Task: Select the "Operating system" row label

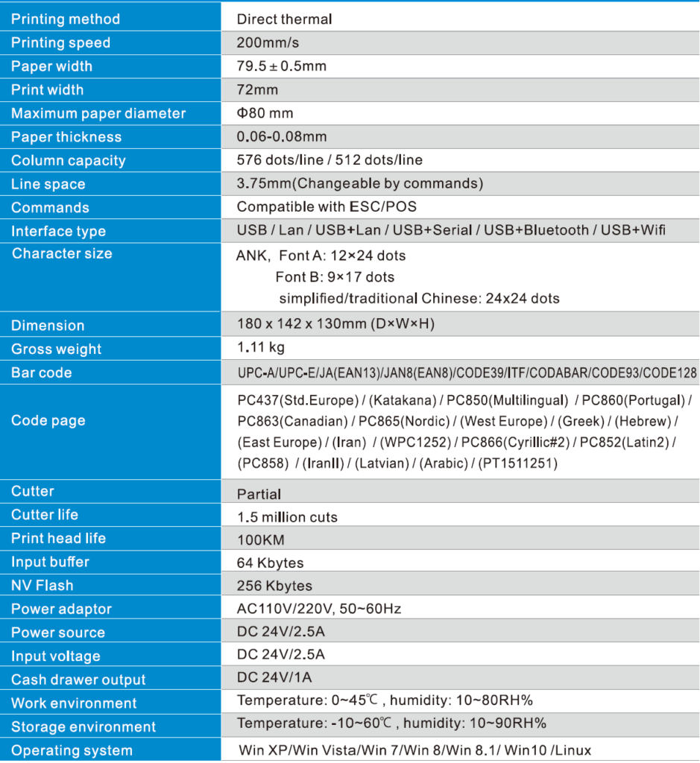Action: point(72,750)
